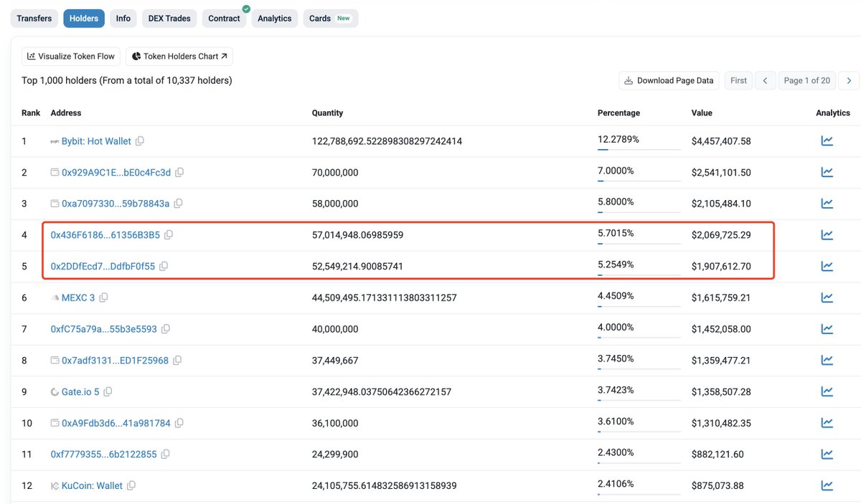The width and height of the screenshot is (861, 504).
Task: Copy address 0xf7779355...6b2122855
Action: [166, 454]
